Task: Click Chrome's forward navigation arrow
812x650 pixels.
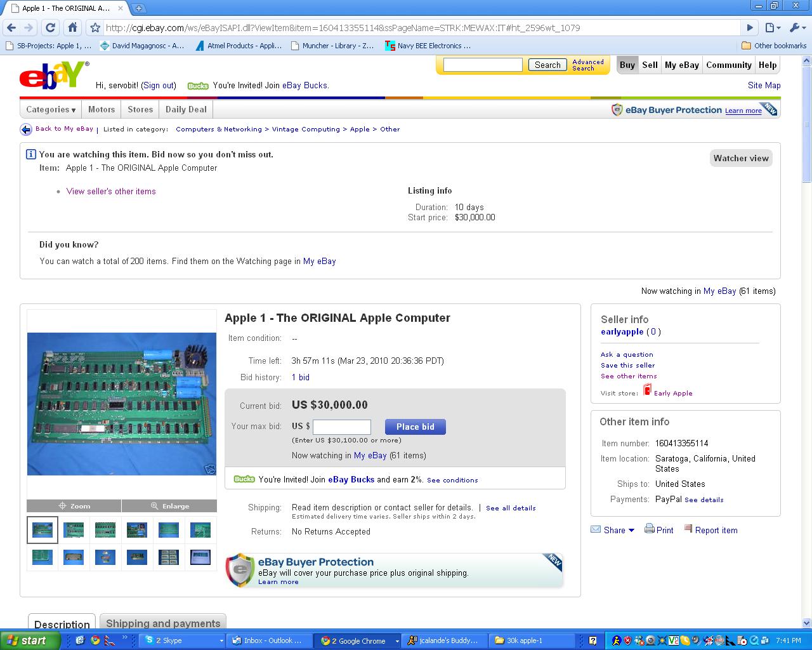Action: click(29, 27)
